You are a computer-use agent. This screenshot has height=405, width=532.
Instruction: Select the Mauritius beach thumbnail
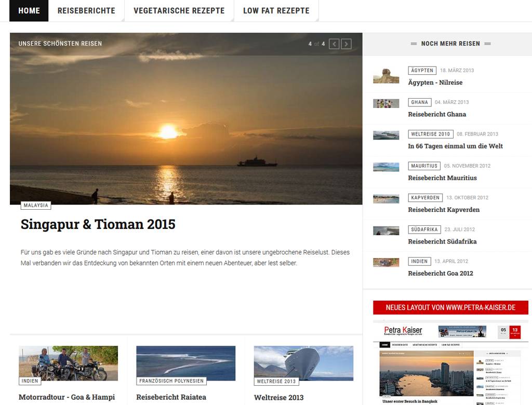coord(386,167)
